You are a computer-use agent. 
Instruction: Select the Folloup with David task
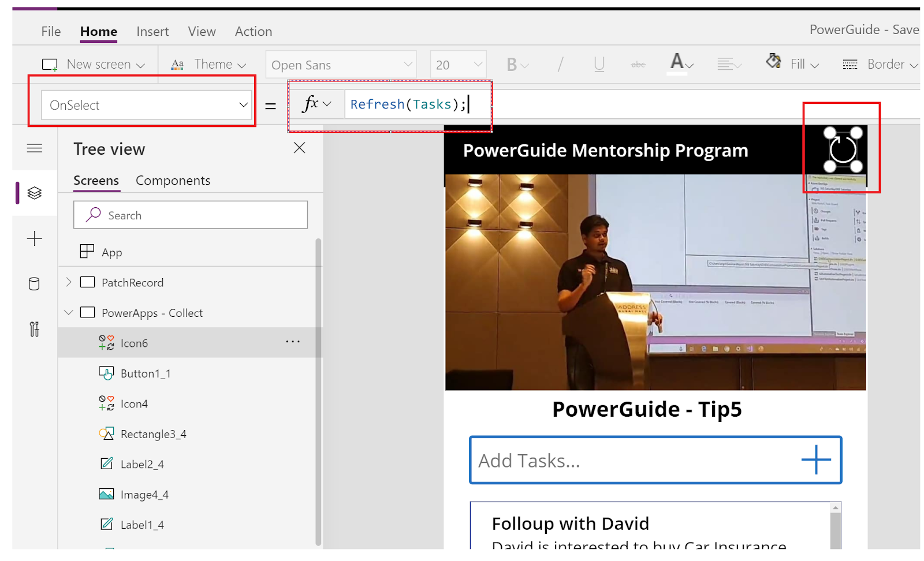571,523
